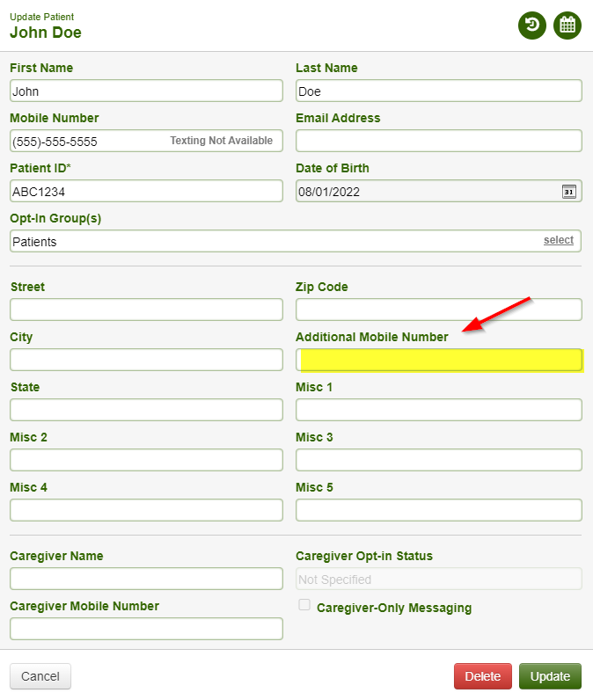
Task: Open Date of Birth calendar picker icon
Action: click(x=568, y=192)
